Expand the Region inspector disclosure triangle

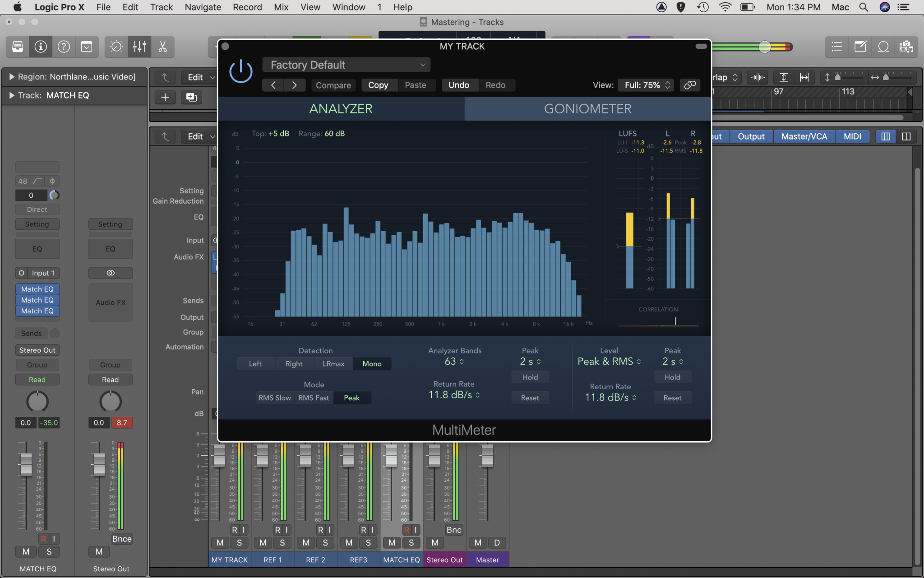pos(12,76)
